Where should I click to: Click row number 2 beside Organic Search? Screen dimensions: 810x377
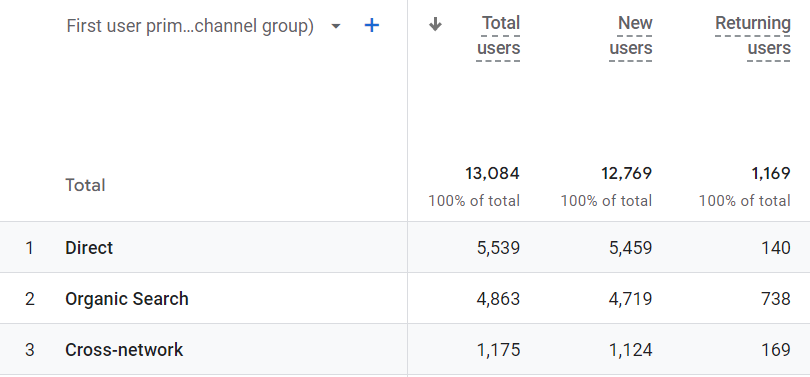point(30,299)
